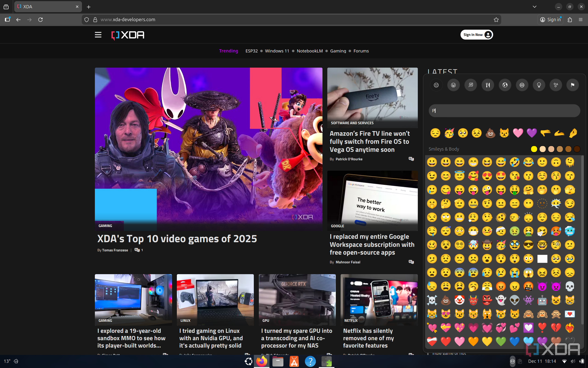Click Firefox Sign in button

pyautogui.click(x=550, y=20)
